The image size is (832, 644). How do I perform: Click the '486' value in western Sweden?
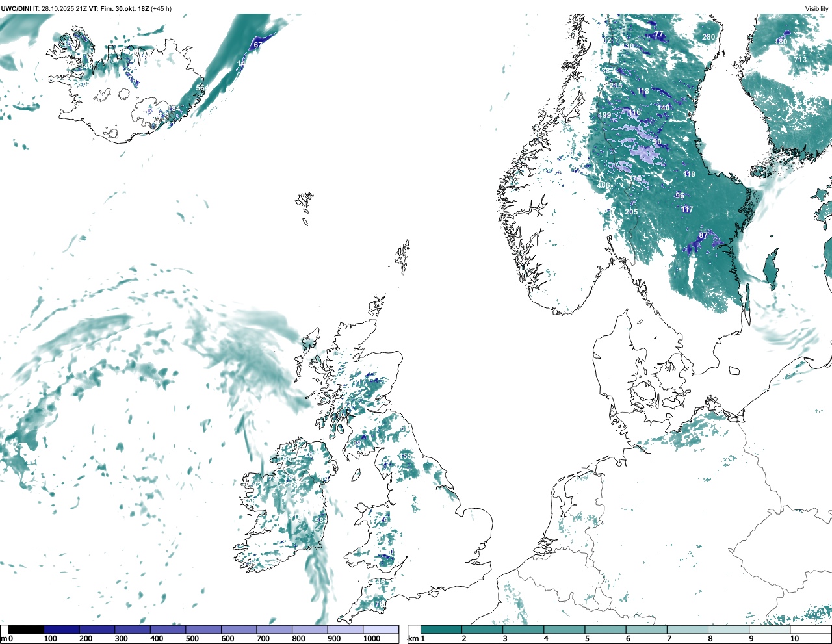pyautogui.click(x=604, y=185)
